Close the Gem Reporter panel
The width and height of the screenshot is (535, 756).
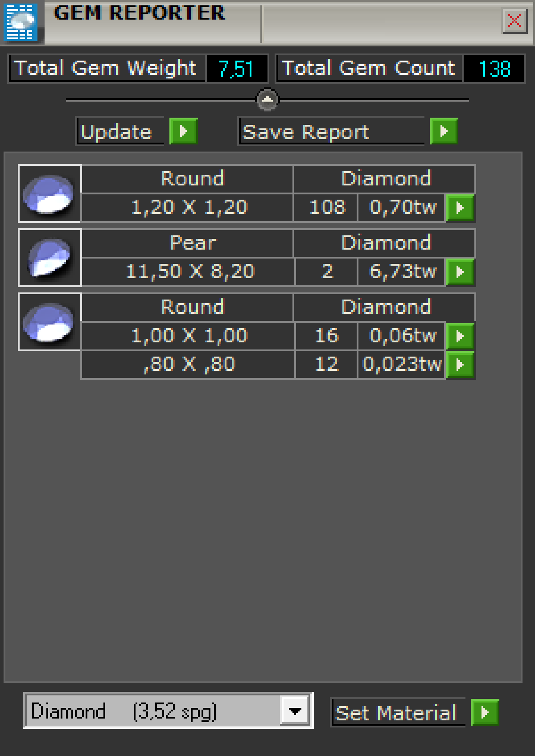[x=514, y=21]
